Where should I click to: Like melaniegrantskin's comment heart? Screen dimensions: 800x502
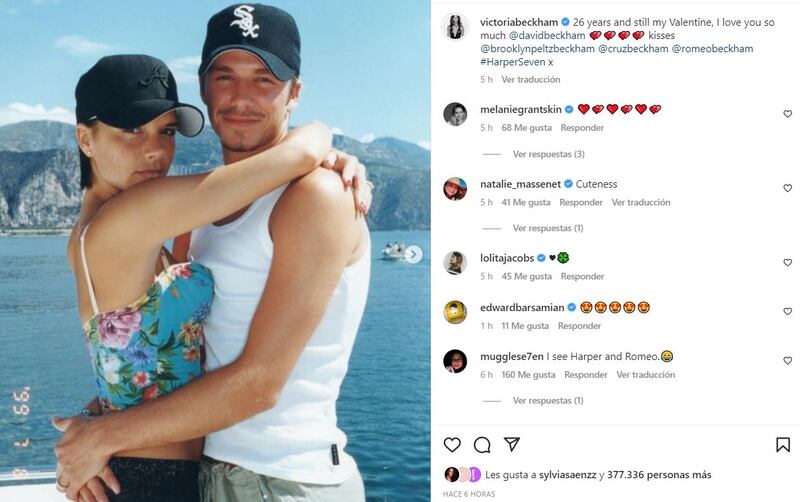click(787, 114)
